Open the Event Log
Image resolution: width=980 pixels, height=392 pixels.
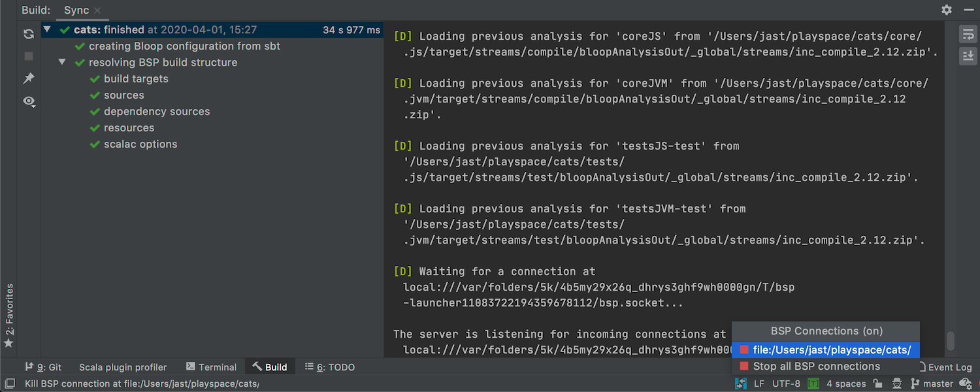coord(945,367)
